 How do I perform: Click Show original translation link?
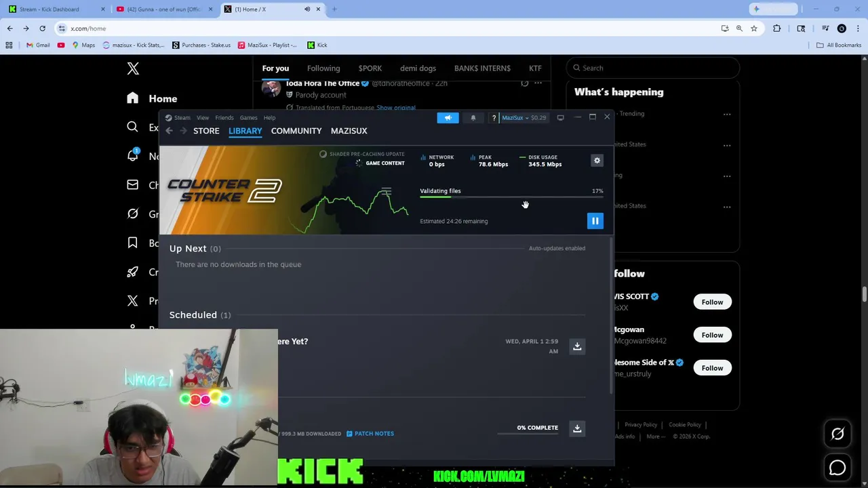click(x=396, y=108)
